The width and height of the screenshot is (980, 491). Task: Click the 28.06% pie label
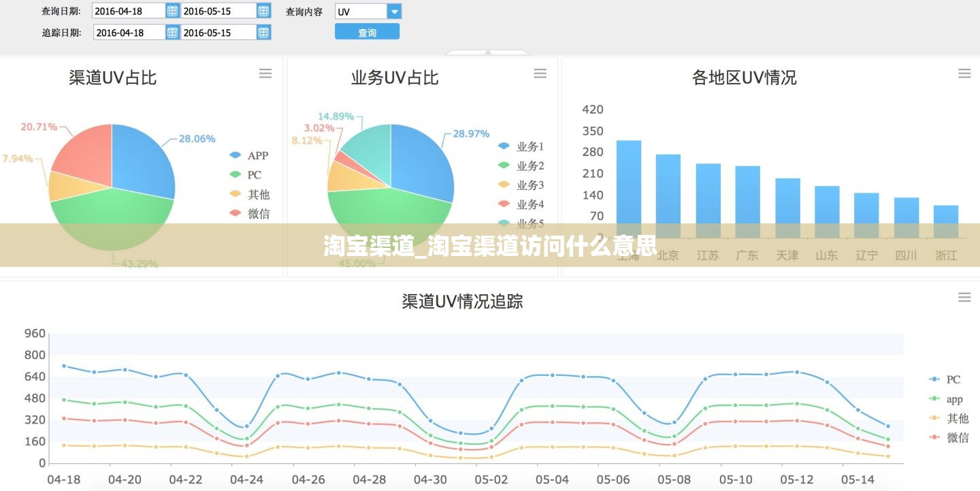coord(197,139)
